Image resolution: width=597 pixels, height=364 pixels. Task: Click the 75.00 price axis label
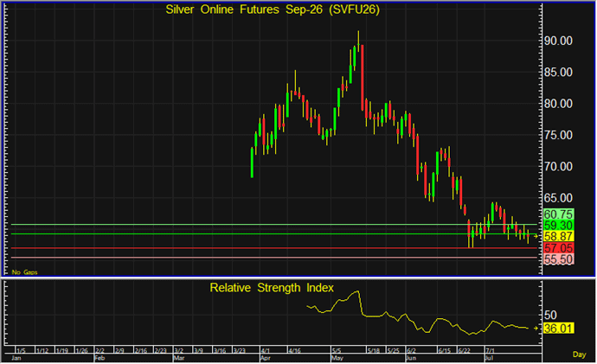pos(558,135)
